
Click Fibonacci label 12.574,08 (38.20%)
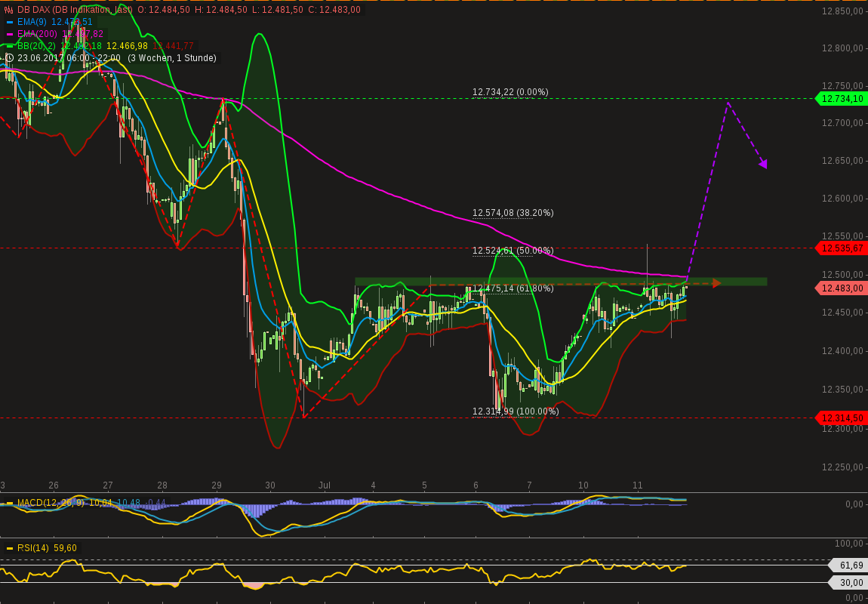pos(512,213)
